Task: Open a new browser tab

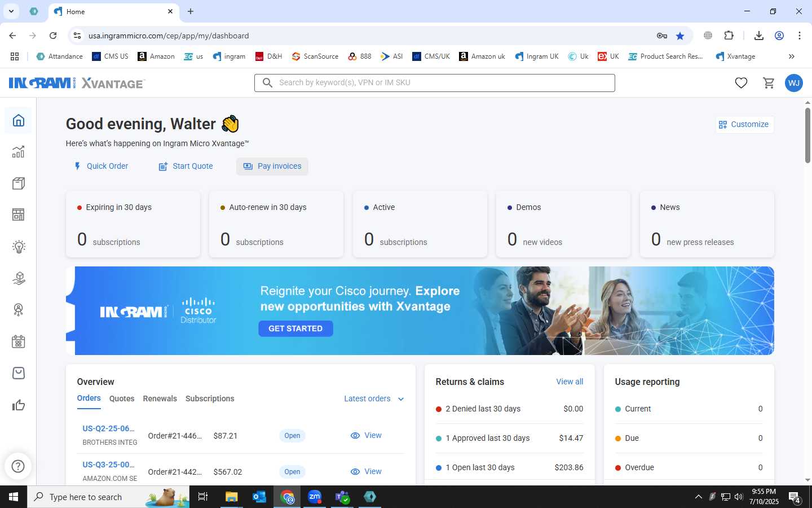Action: point(191,11)
